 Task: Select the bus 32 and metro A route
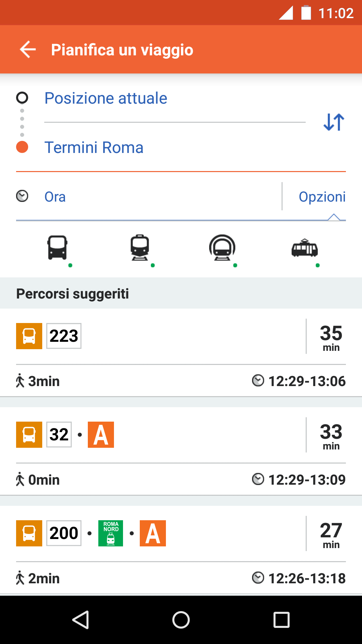tap(181, 451)
